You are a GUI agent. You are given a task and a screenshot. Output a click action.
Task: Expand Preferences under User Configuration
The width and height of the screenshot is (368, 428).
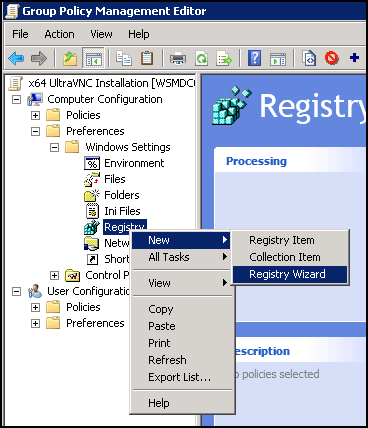(x=35, y=323)
